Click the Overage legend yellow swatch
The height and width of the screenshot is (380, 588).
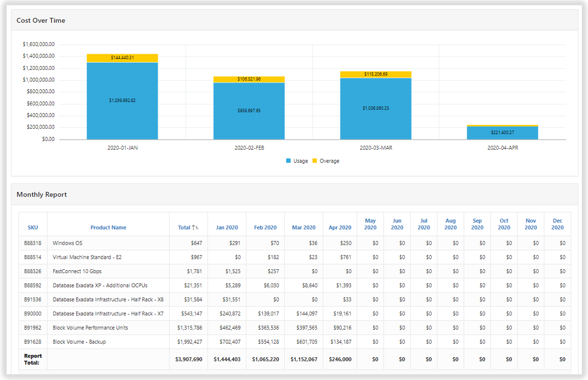click(x=314, y=161)
